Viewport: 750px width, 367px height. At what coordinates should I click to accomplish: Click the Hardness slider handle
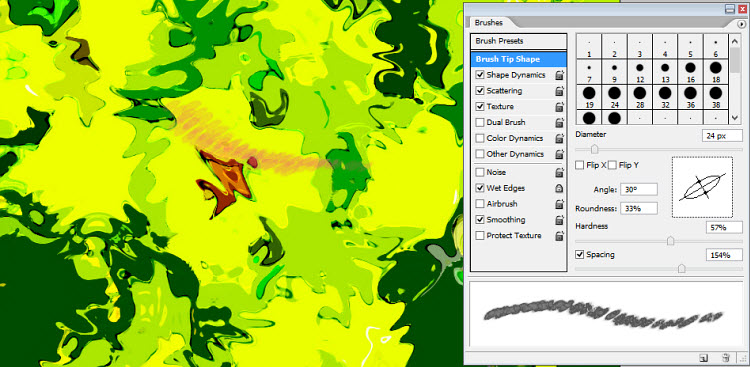pos(671,241)
